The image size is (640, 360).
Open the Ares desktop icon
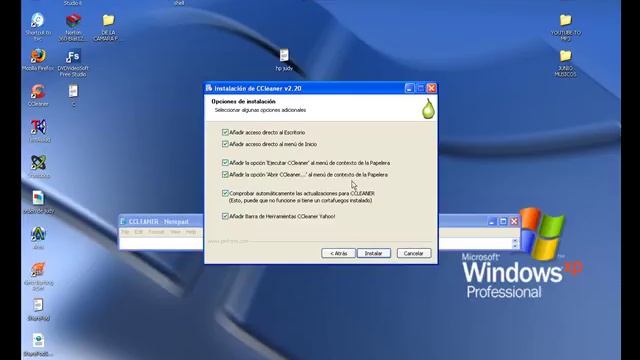[38, 234]
